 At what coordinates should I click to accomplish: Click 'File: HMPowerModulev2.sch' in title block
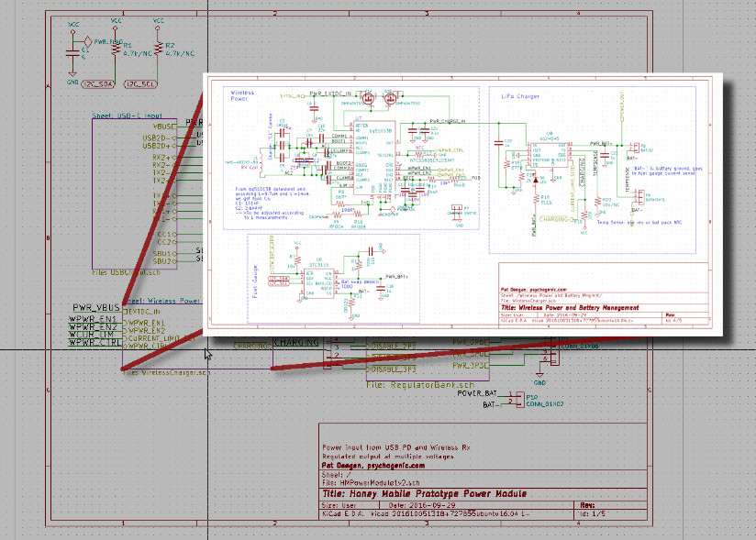click(371, 482)
